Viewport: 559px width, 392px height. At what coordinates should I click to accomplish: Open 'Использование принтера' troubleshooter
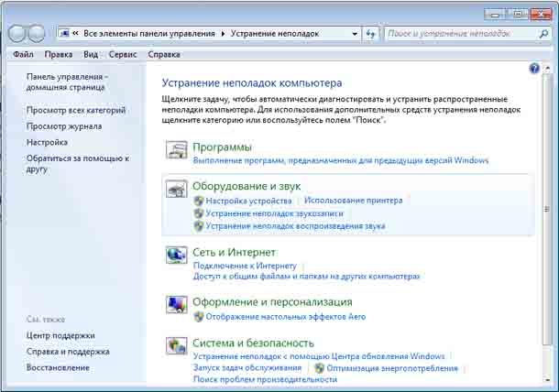[354, 201]
